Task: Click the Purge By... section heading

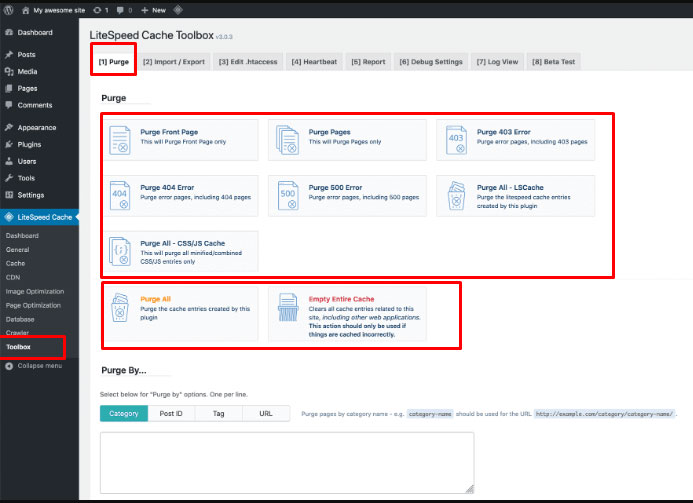Action: pyautogui.click(x=124, y=370)
